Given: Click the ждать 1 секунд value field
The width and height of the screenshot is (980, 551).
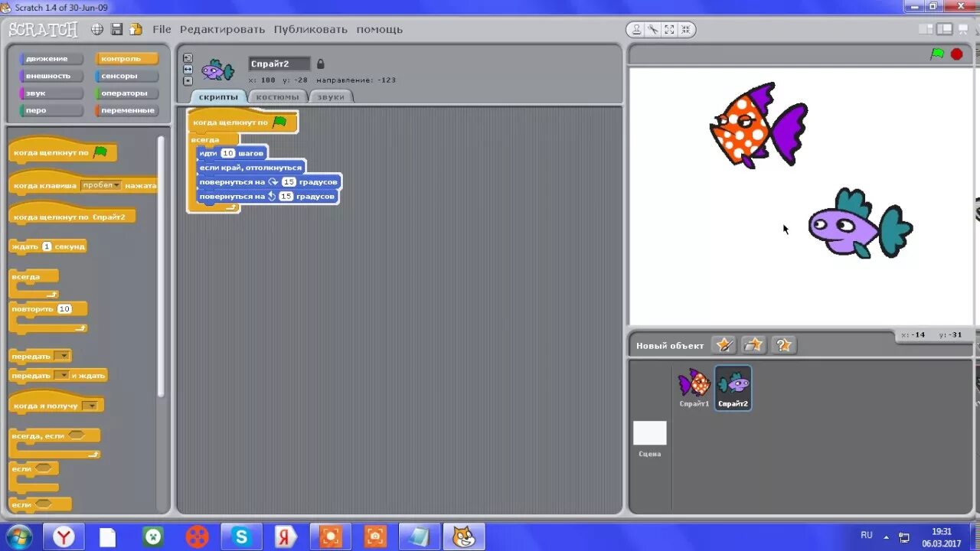Looking at the screenshot, I should (47, 246).
